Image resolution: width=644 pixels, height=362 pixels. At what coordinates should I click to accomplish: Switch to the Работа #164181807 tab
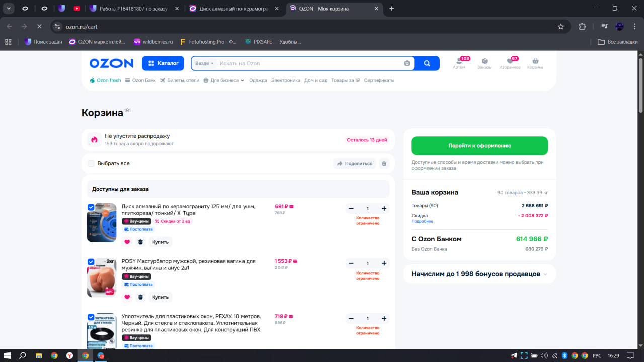pos(134,8)
